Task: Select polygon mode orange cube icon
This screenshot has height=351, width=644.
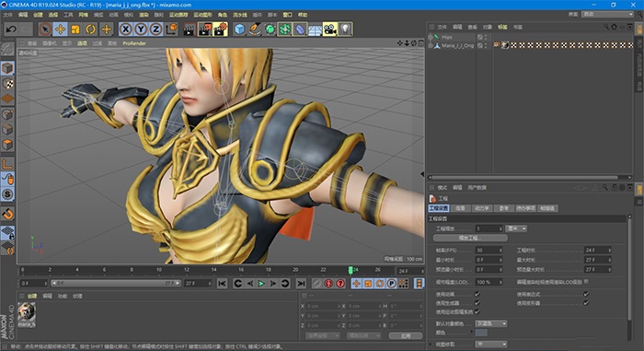Action: pos(7,145)
